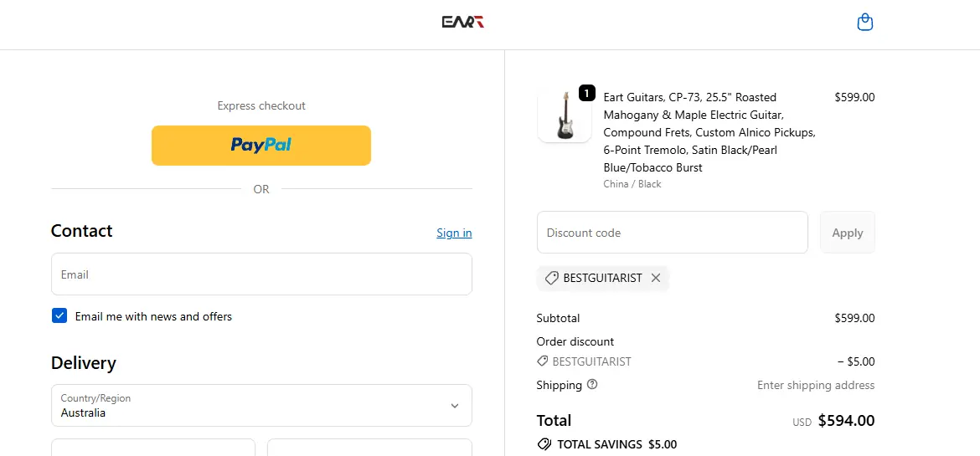Image resolution: width=980 pixels, height=456 pixels.
Task: Click left input box below Country/Region
Action: click(x=153, y=448)
